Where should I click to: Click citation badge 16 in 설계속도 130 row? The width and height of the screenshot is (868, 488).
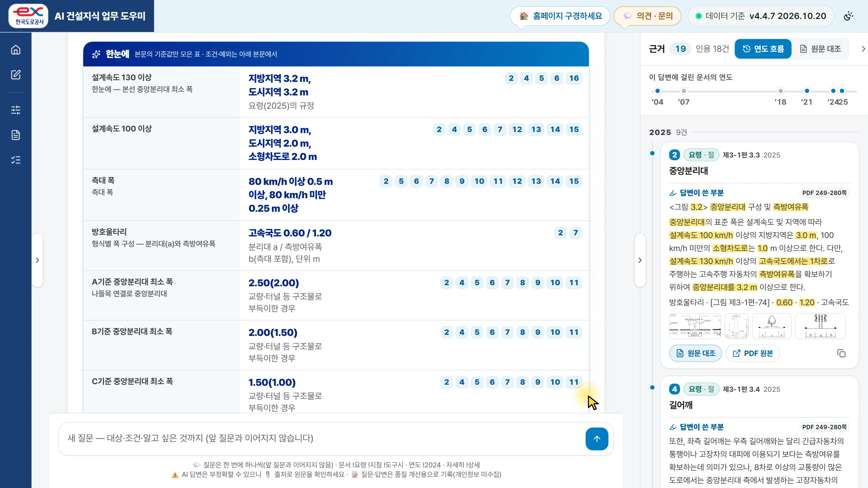coord(574,78)
